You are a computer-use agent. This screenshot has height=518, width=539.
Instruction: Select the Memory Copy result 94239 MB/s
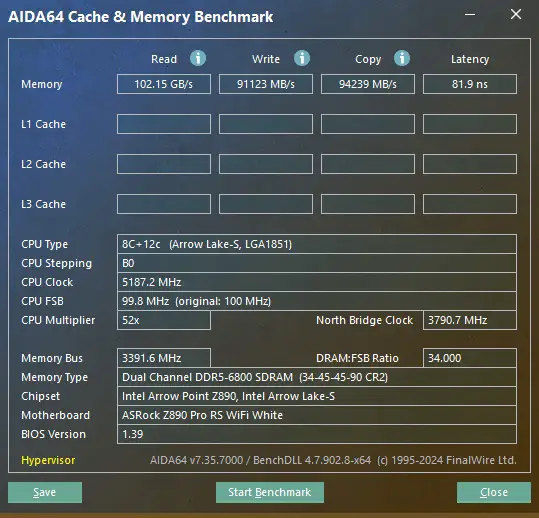point(368,84)
